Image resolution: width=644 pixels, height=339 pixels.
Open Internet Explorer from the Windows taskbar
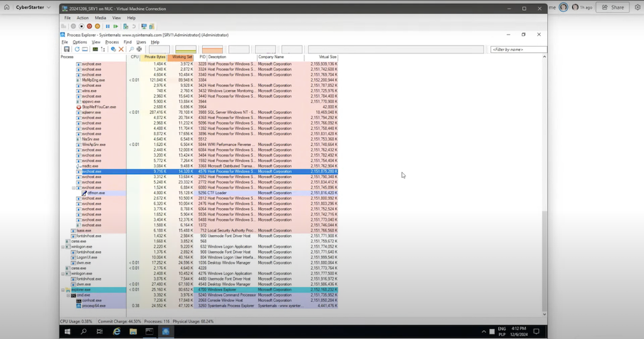[x=116, y=331]
